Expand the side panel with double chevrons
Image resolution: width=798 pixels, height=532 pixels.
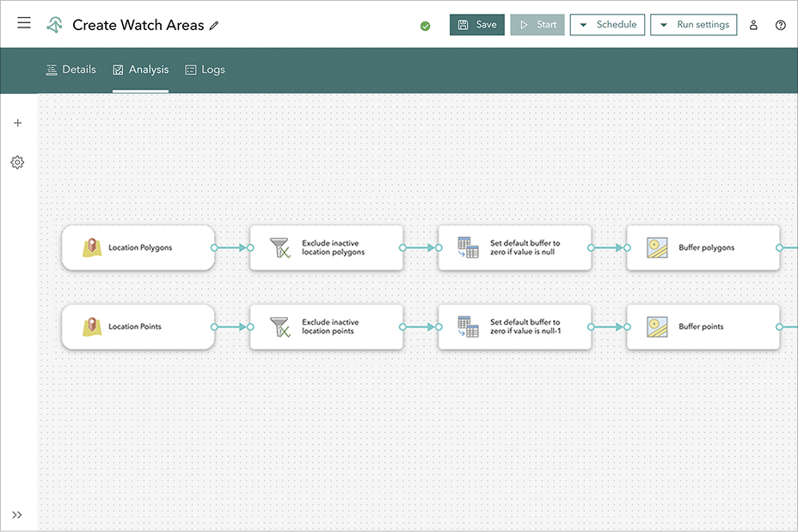point(17,515)
